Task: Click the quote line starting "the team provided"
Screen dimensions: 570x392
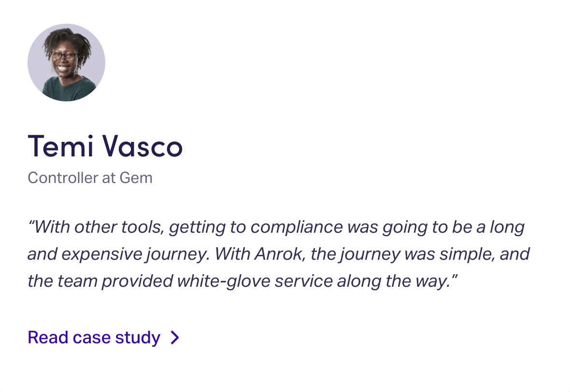Action: click(x=242, y=280)
